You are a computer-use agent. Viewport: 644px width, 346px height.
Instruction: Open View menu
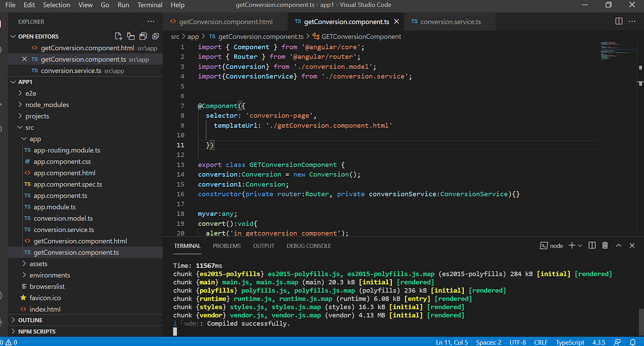85,5
